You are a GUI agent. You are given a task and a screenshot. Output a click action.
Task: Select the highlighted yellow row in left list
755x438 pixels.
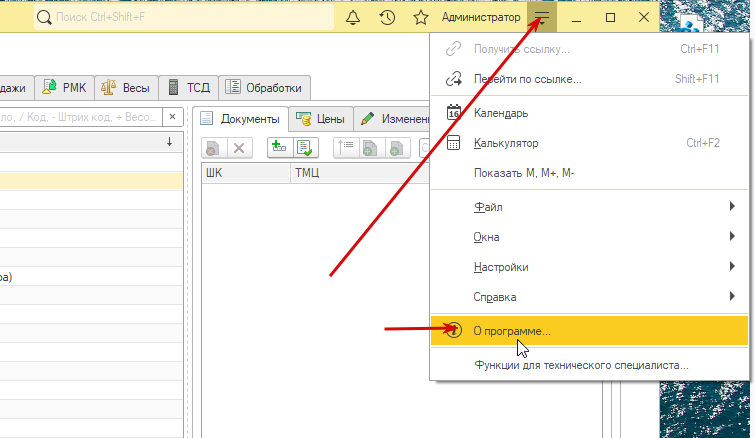coord(91,181)
